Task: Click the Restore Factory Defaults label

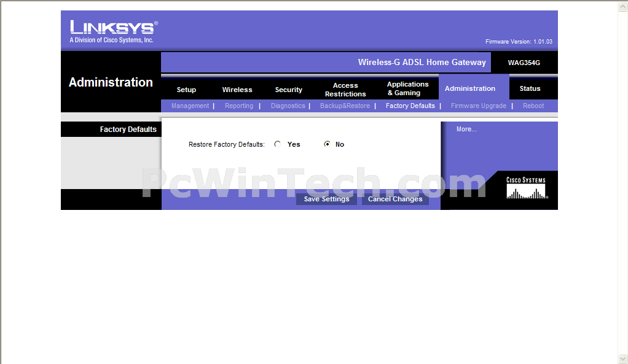Action: pyautogui.click(x=227, y=144)
